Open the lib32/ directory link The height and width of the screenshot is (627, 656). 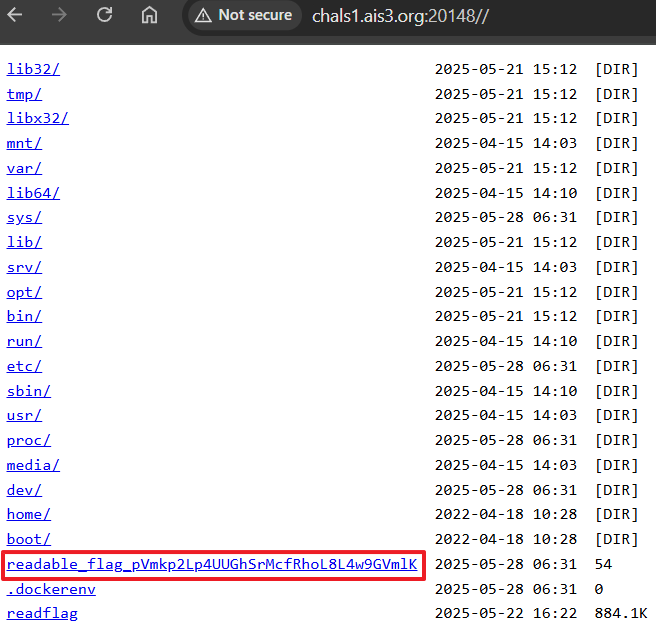coord(33,69)
